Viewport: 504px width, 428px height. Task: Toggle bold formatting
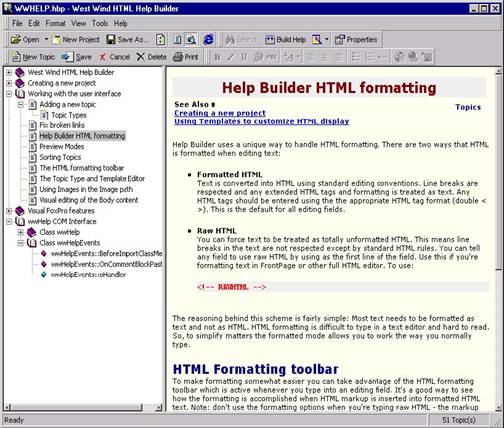pyautogui.click(x=217, y=57)
